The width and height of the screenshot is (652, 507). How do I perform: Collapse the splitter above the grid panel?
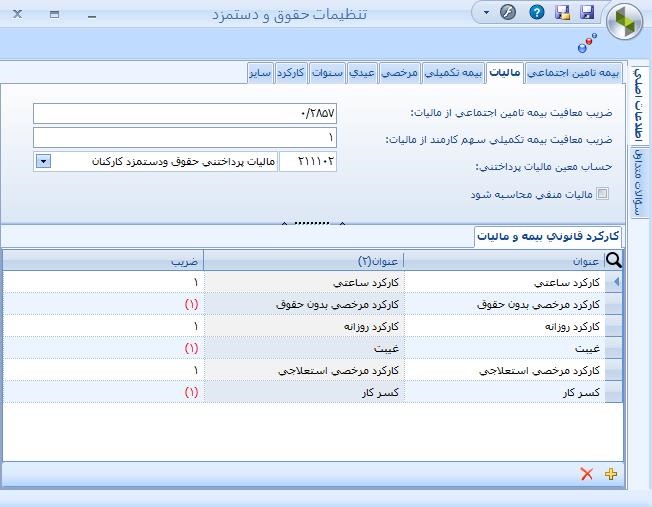click(313, 223)
